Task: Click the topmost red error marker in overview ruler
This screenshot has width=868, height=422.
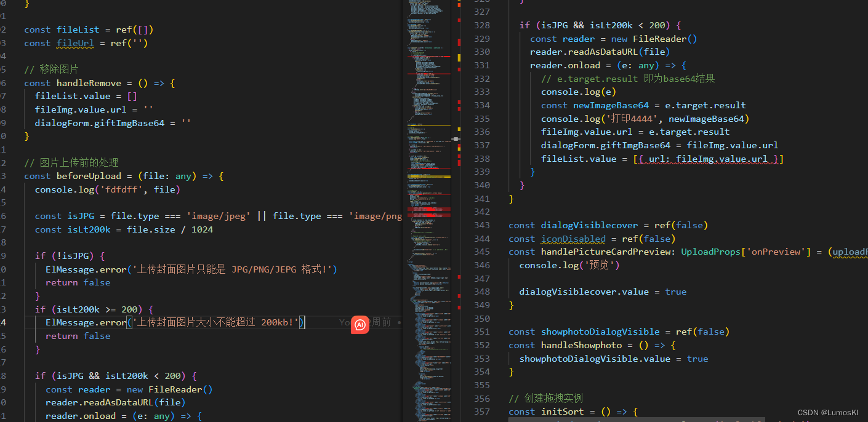Action: click(459, 5)
